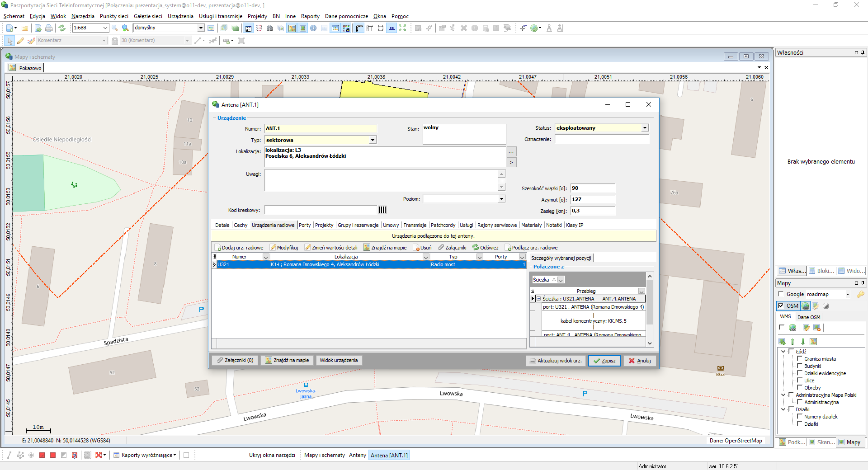Image resolution: width=868 pixels, height=470 pixels.
Task: Enable the Google map checkbox
Action: (x=781, y=294)
